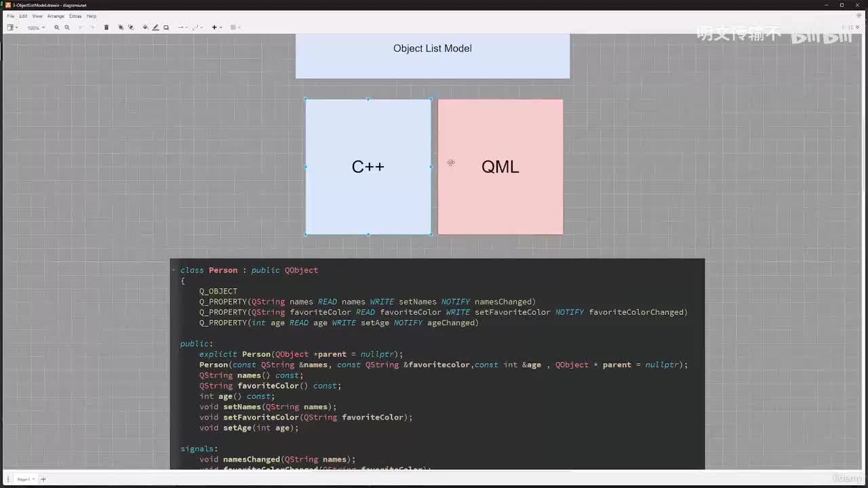Open the table insert dropdown
This screenshot has height=488, width=868.
tap(235, 28)
